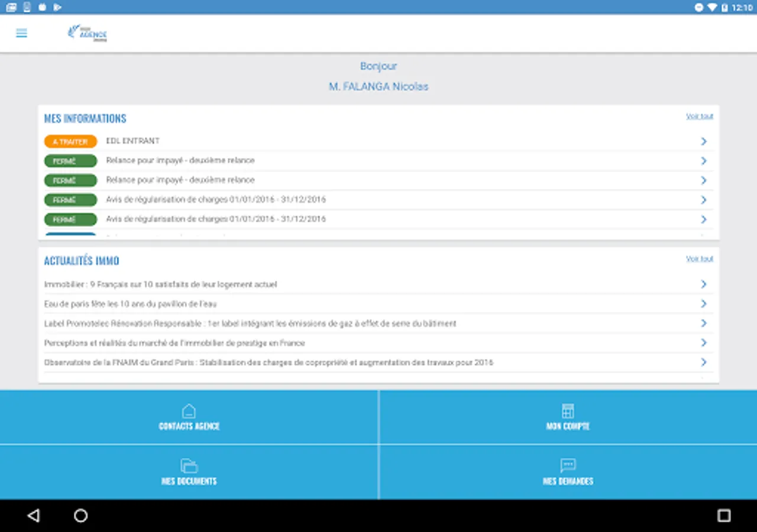
Task: Tap the MES DOCUMENTS label
Action: click(x=189, y=481)
